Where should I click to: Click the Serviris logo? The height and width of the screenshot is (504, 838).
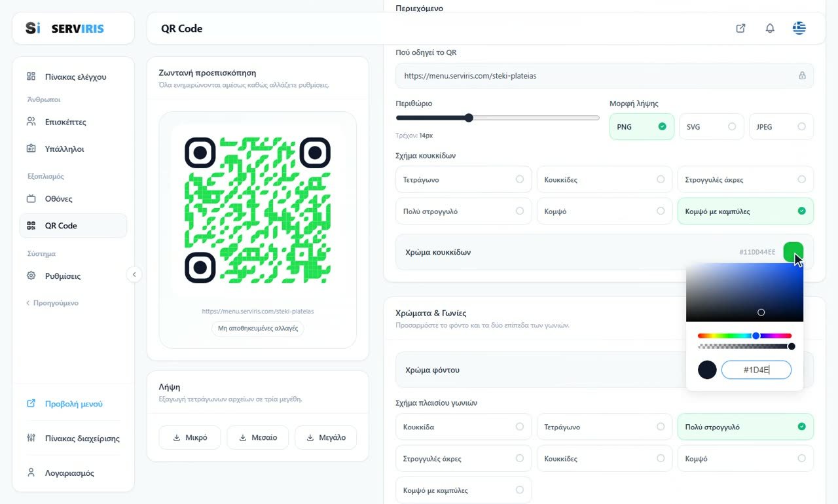coord(64,28)
